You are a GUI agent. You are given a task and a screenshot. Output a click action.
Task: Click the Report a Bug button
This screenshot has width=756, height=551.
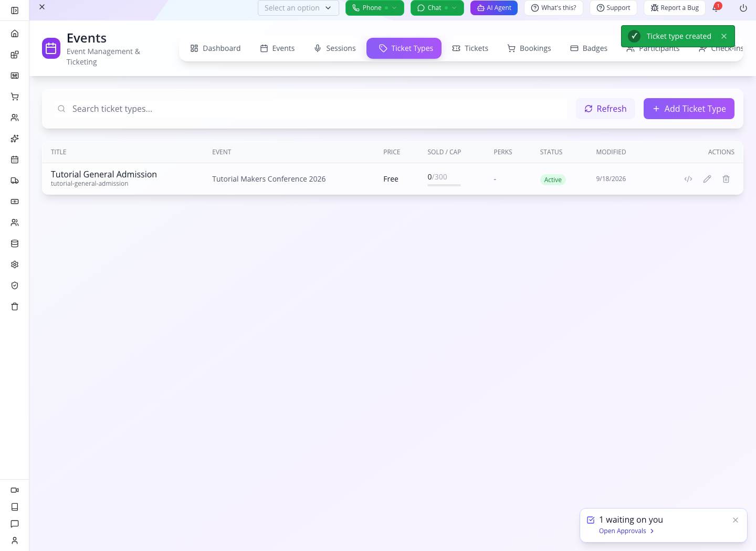point(675,8)
